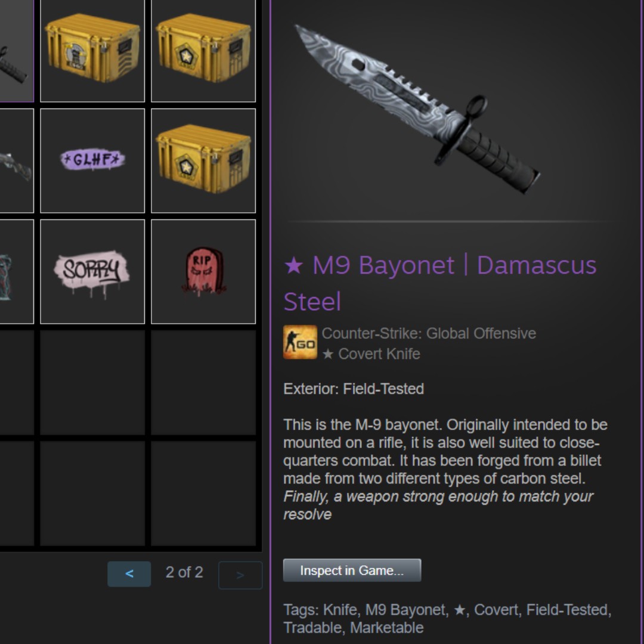Image resolution: width=644 pixels, height=644 pixels.
Task: Click the purple star before item name
Action: click(293, 265)
